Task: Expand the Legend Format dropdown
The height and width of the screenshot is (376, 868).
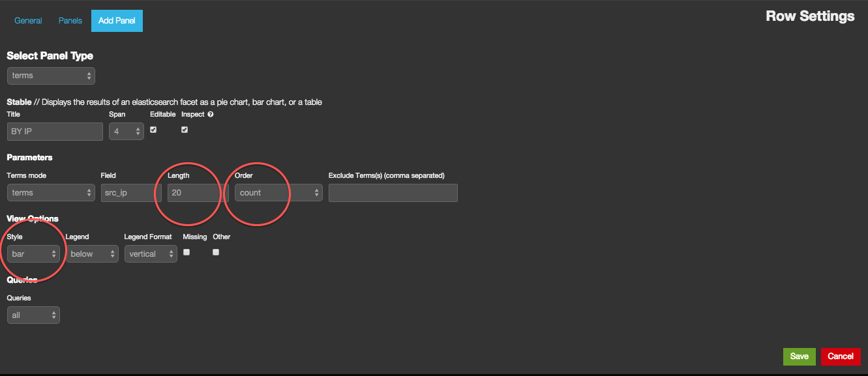Action: click(151, 254)
